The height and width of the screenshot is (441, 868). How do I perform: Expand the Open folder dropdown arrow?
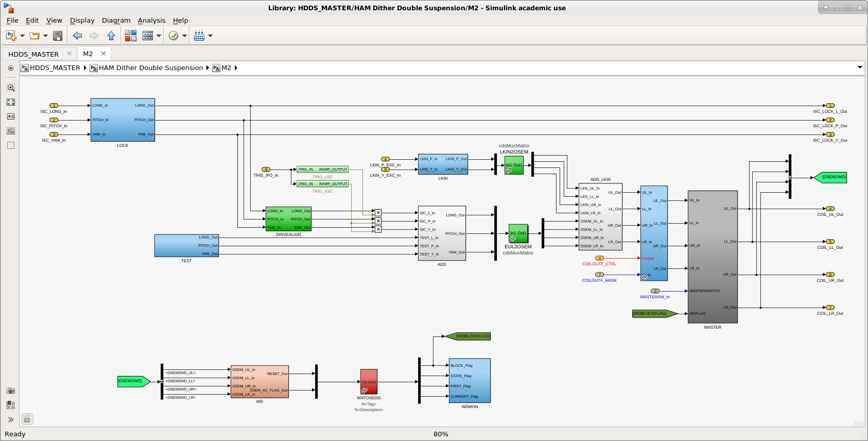tap(45, 36)
